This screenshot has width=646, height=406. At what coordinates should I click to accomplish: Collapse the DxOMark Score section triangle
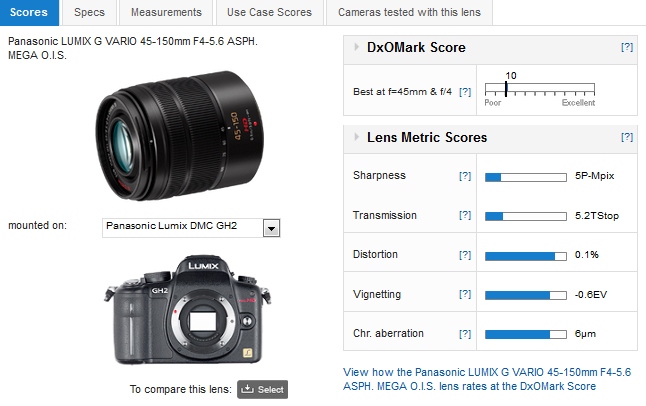coord(356,47)
